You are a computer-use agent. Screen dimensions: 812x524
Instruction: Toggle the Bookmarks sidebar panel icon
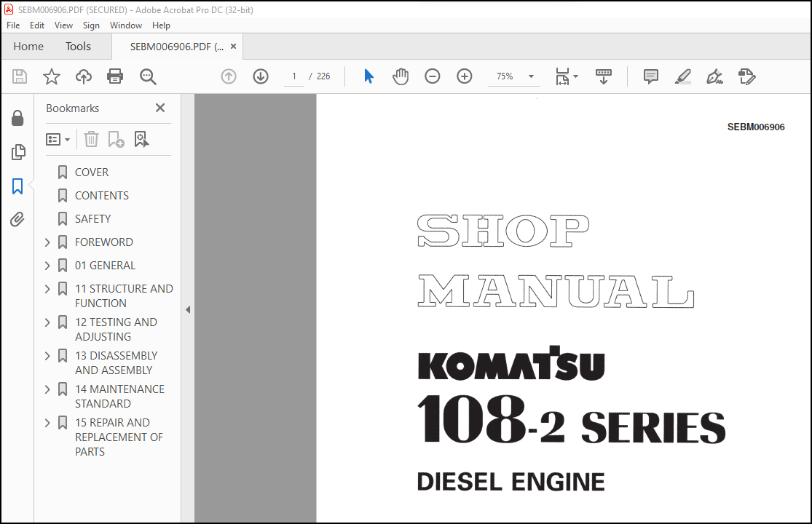point(17,186)
